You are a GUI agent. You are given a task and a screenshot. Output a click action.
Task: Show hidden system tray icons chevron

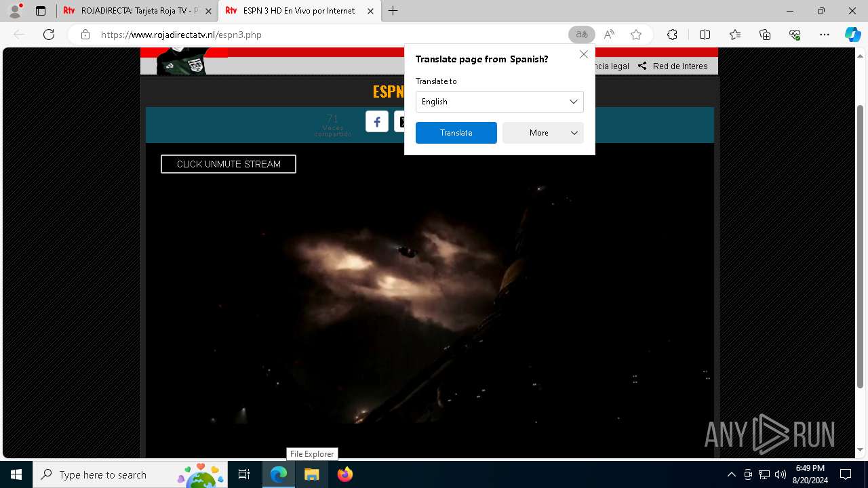point(731,474)
